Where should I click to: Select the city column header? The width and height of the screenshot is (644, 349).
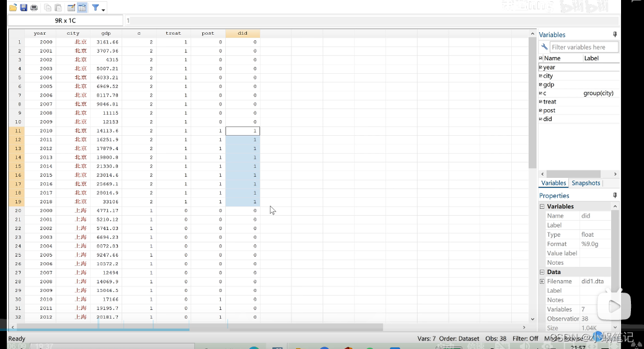click(x=73, y=33)
